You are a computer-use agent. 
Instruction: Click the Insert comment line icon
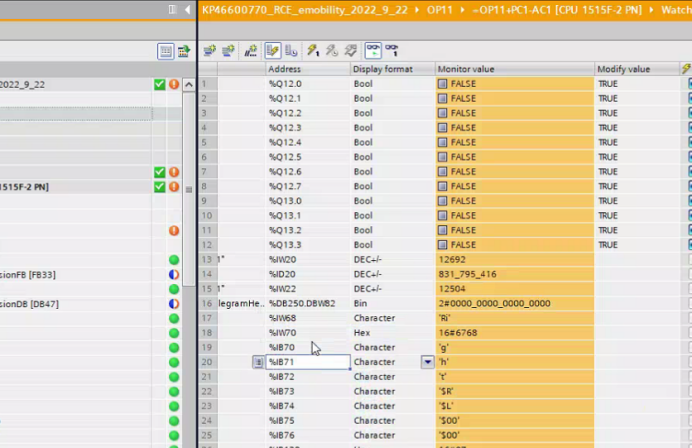(251, 51)
